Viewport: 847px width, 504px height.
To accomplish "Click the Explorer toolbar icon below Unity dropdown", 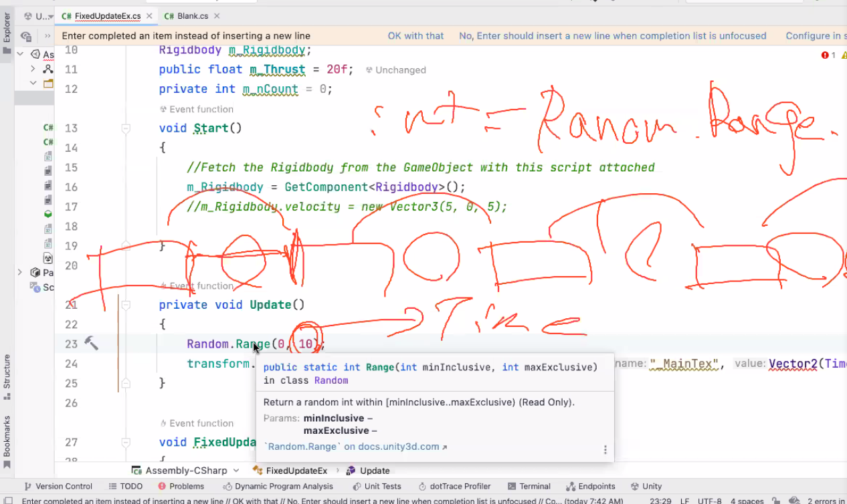I will [27, 36].
